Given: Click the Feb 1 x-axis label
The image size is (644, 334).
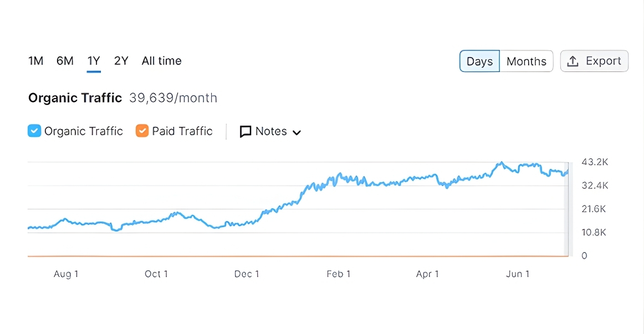Looking at the screenshot, I should [x=338, y=274].
